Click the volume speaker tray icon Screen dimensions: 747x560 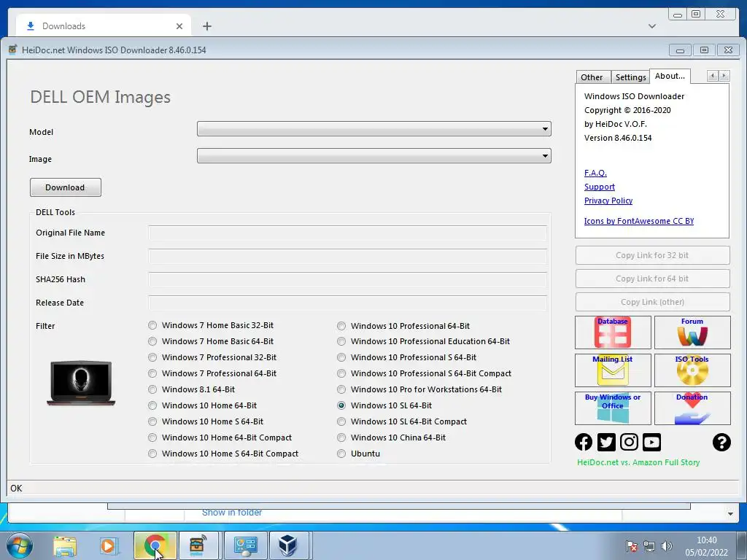tap(667, 546)
